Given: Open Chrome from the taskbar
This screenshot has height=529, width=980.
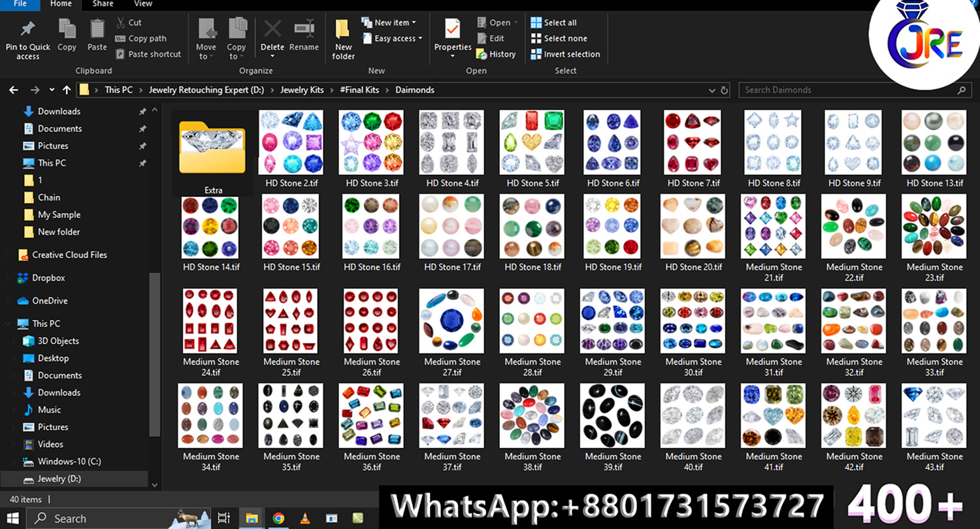Looking at the screenshot, I should 278,519.
